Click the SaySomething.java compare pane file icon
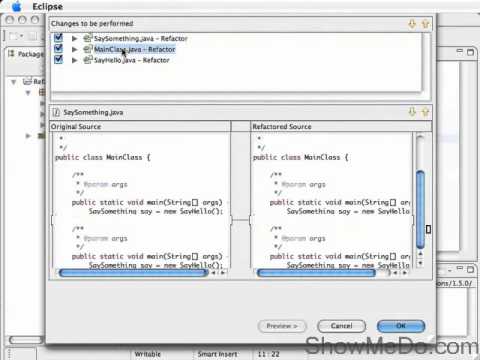The image size is (480, 360). [56, 112]
